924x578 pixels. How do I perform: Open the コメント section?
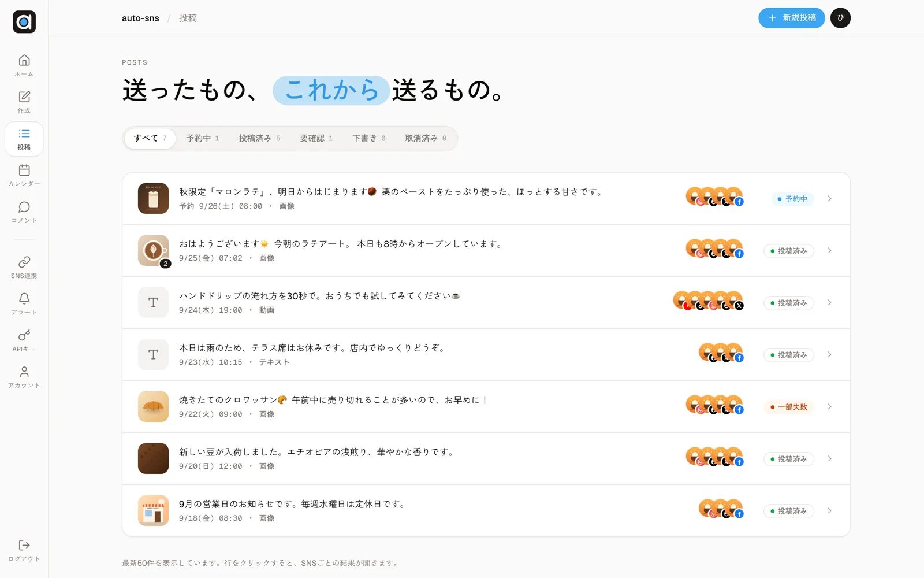tap(24, 212)
